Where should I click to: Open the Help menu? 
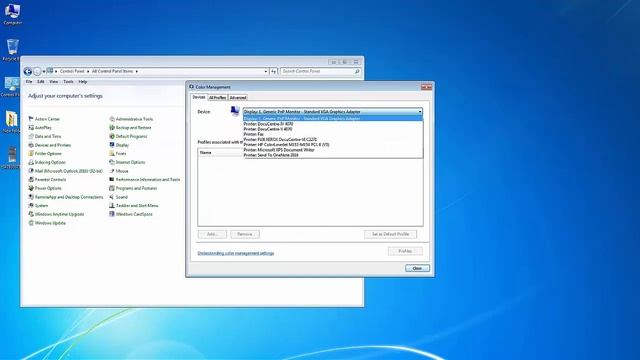[x=82, y=82]
